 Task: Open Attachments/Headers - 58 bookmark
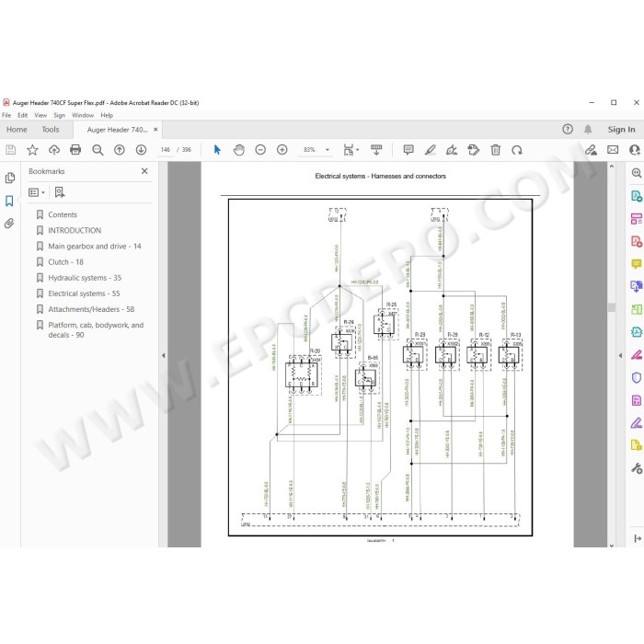pyautogui.click(x=91, y=309)
